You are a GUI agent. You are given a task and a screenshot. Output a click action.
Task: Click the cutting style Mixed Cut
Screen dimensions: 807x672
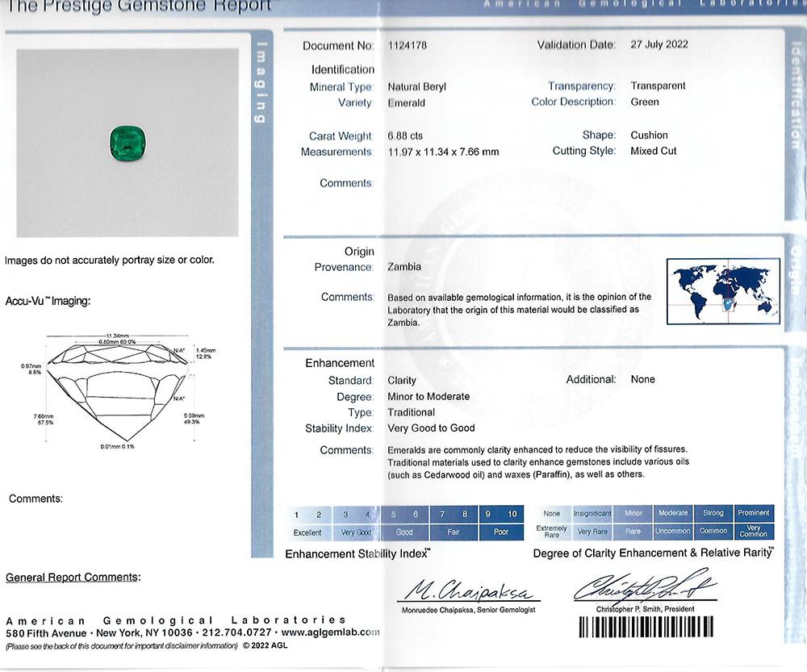pyautogui.click(x=654, y=151)
